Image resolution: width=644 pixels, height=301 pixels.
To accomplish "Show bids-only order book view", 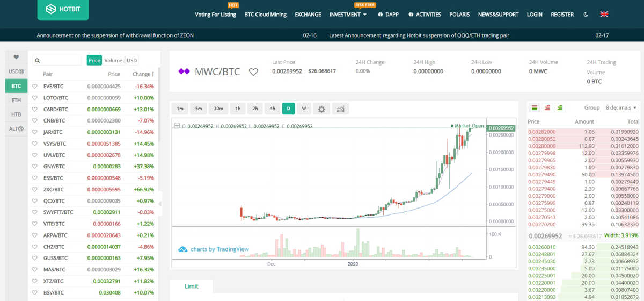I will (560, 107).
